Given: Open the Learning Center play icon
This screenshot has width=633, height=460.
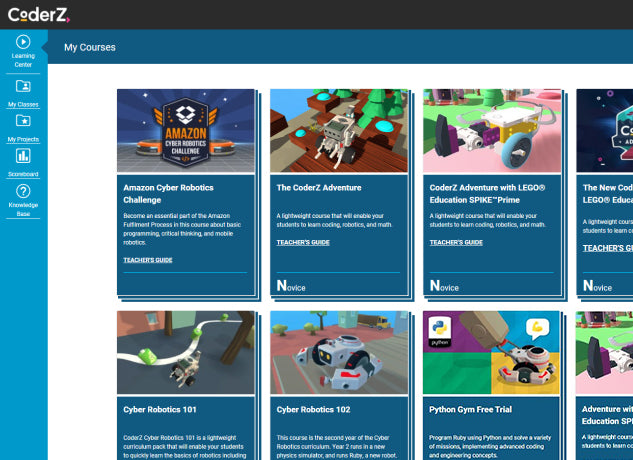Looking at the screenshot, I should pos(23,42).
